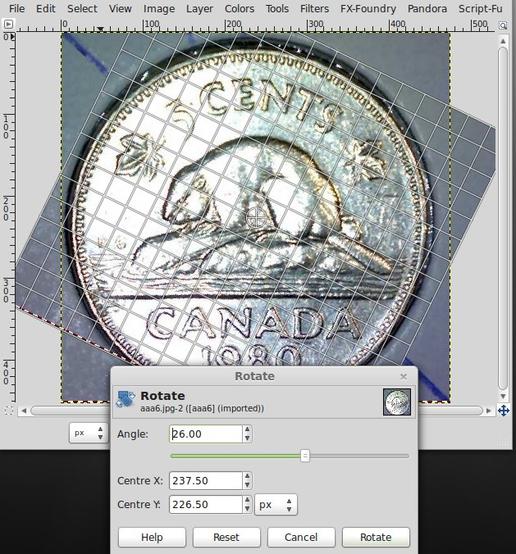Image resolution: width=516 pixels, height=554 pixels.
Task: Click the navigation cross-arrows icon
Action: coord(503,411)
